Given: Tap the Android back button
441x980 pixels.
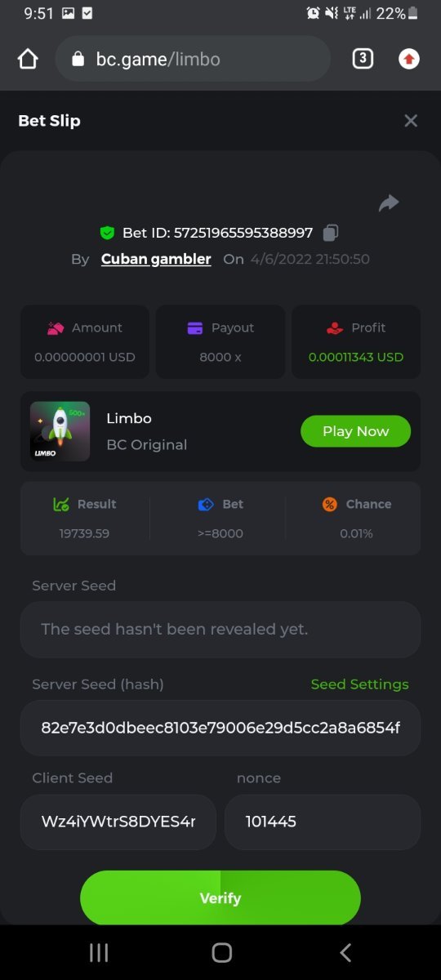Looking at the screenshot, I should (x=345, y=952).
